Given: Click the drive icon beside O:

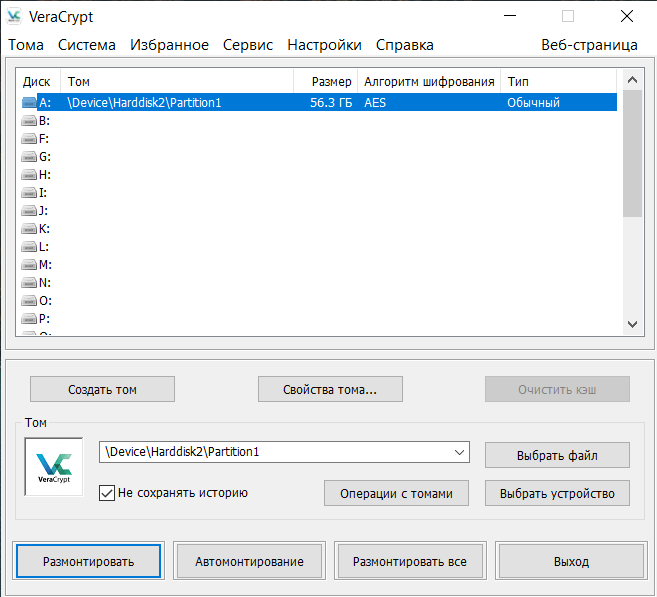Looking at the screenshot, I should [x=29, y=301].
